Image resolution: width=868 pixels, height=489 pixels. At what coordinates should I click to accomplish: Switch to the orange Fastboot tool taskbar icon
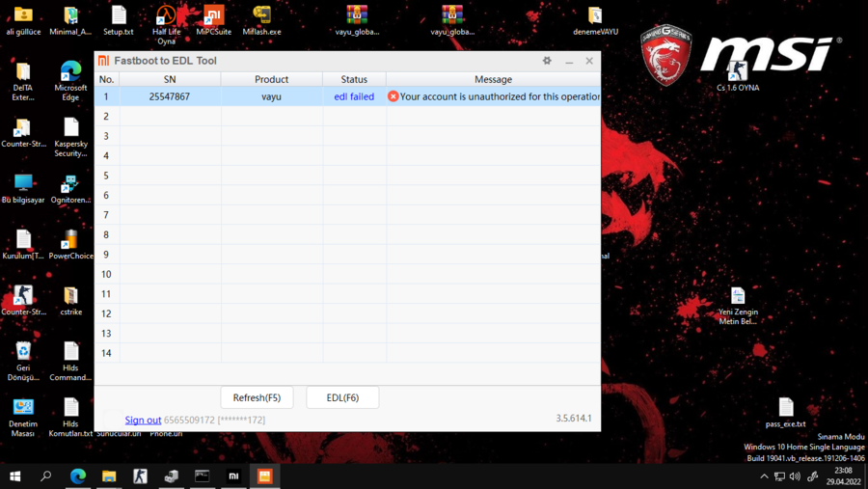[264, 476]
